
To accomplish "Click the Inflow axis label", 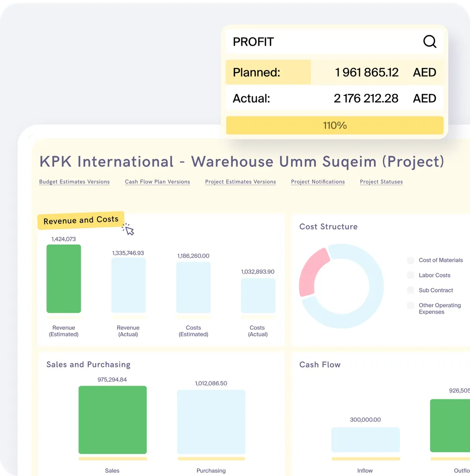I will pos(365,470).
